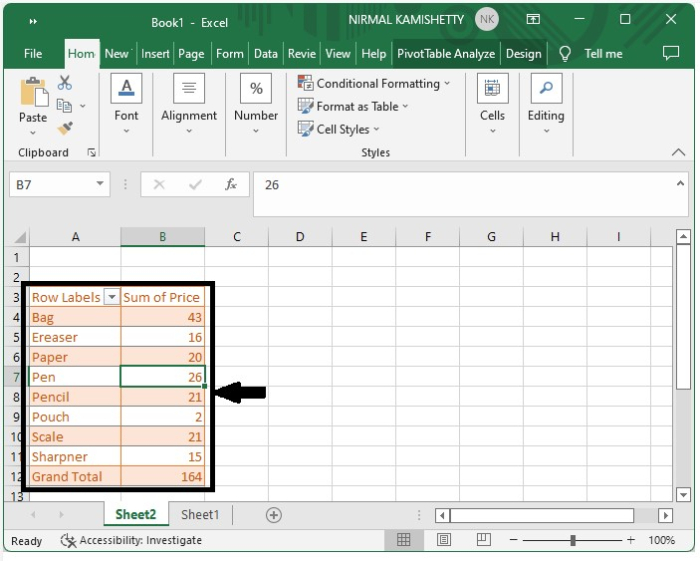The image size is (700, 561).
Task: Switch to the View ribbon tab
Action: click(338, 54)
